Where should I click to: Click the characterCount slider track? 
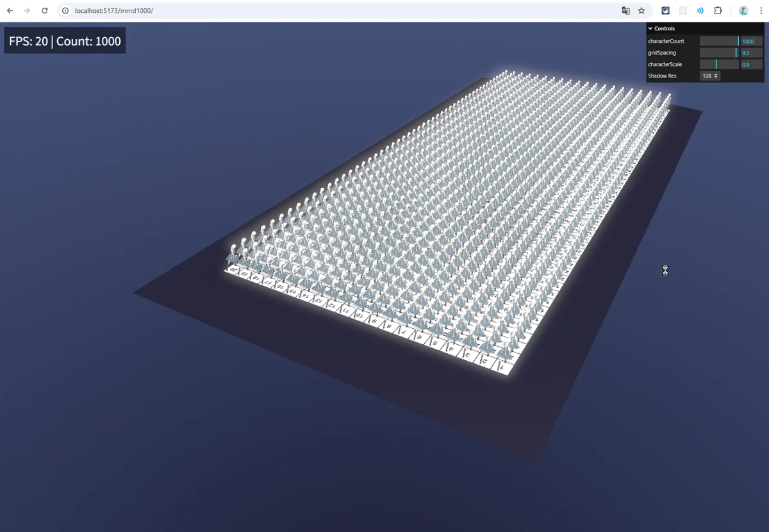pyautogui.click(x=719, y=41)
